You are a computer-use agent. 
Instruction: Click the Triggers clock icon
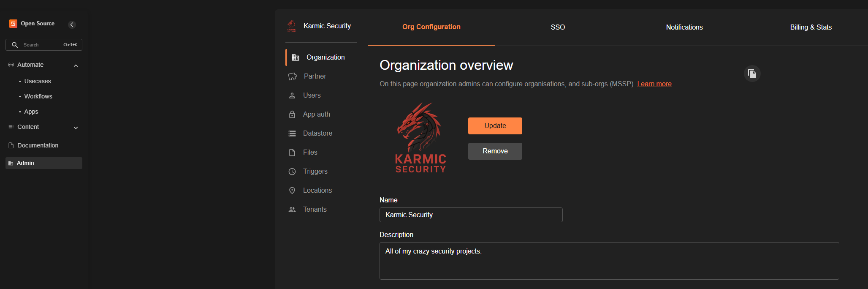click(x=292, y=172)
